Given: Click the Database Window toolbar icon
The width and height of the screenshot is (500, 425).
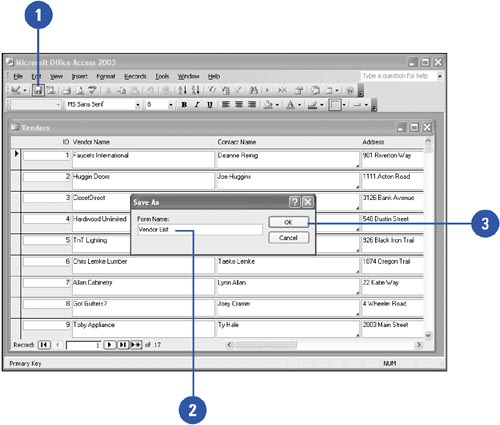Looking at the screenshot, I should [x=315, y=90].
